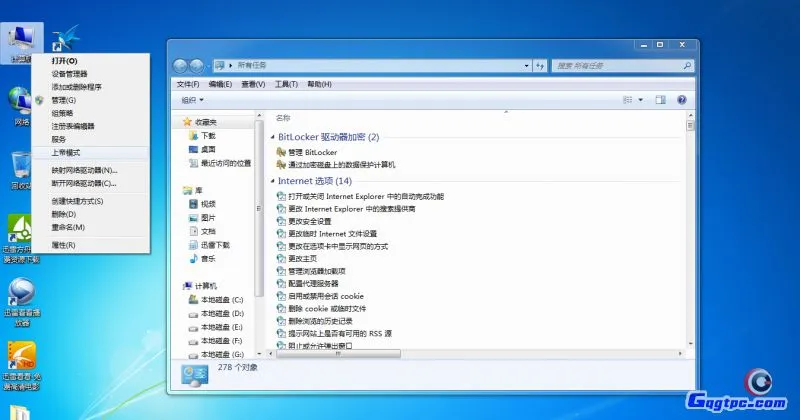Viewport: 800px width, 420px height.
Task: Open 音乐 library in navigation pane
Action: click(202, 259)
